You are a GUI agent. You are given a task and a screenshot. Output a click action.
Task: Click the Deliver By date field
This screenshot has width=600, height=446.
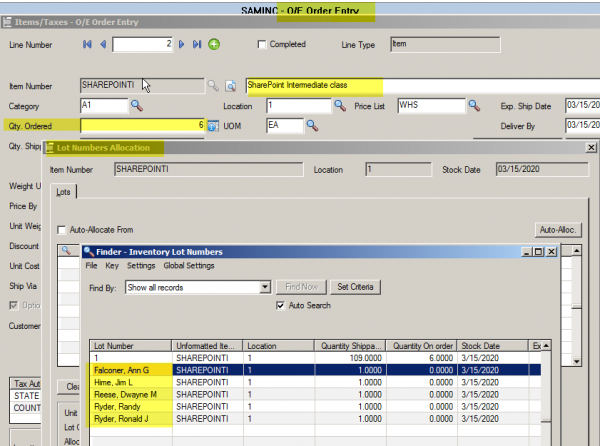click(582, 125)
